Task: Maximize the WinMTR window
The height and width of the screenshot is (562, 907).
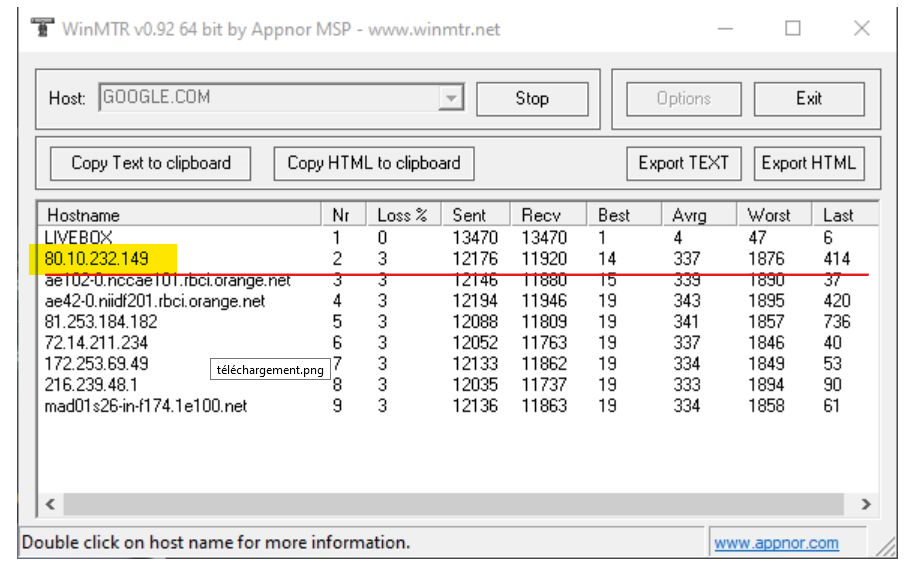Action: click(x=792, y=28)
